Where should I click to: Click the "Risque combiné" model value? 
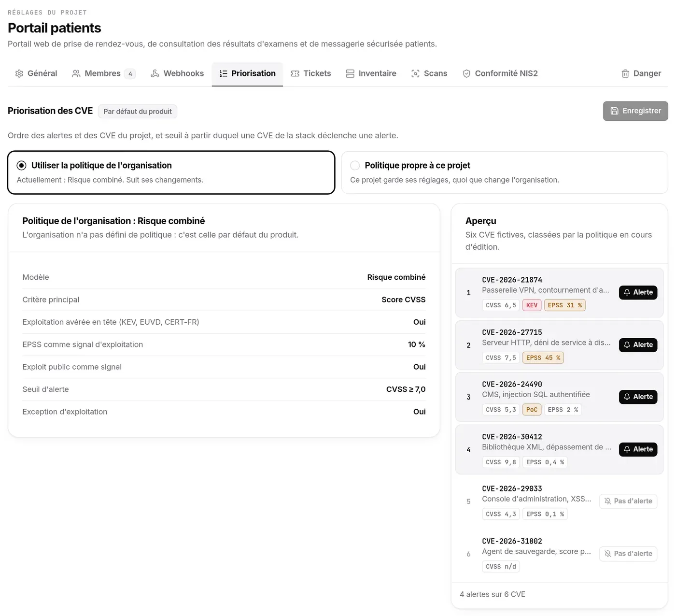pyautogui.click(x=396, y=277)
